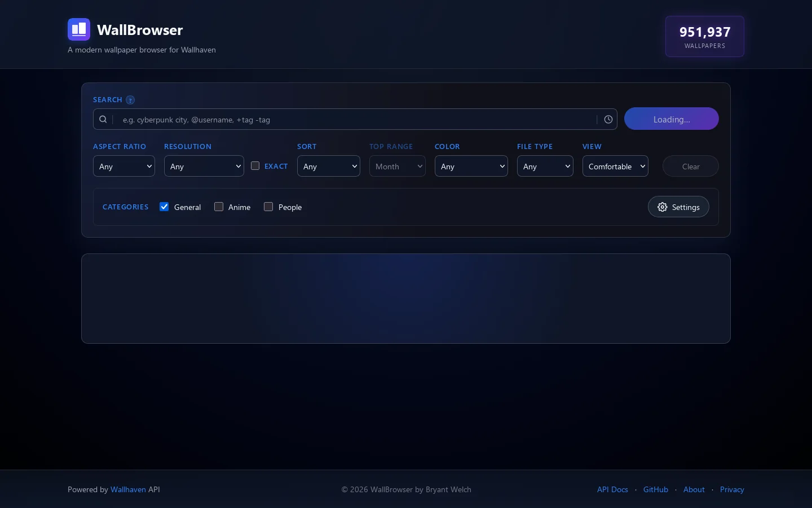Check the Anime category
812x508 pixels.
point(219,207)
